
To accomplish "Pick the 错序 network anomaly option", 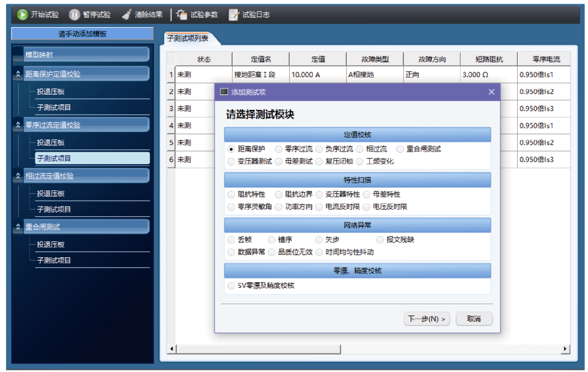I will tap(272, 240).
